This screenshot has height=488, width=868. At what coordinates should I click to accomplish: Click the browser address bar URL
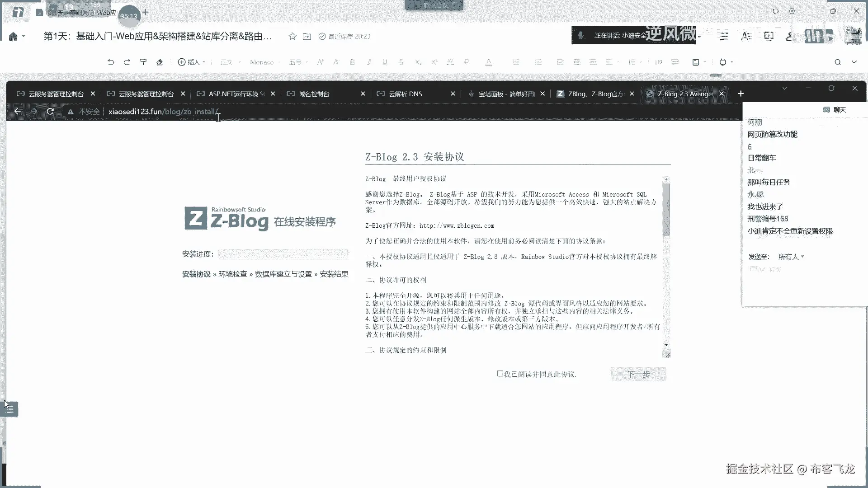click(163, 111)
